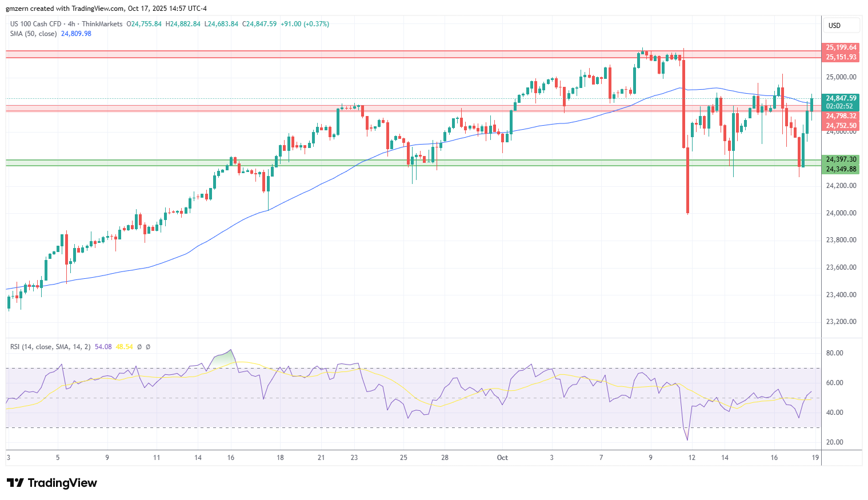Click the 24,000.00 price axis tick

coord(841,213)
